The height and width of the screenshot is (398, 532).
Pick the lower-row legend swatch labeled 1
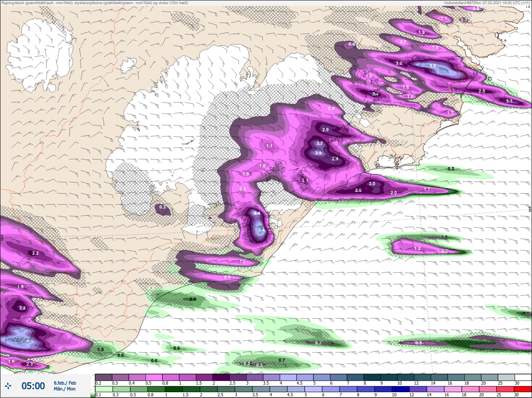(173, 389)
